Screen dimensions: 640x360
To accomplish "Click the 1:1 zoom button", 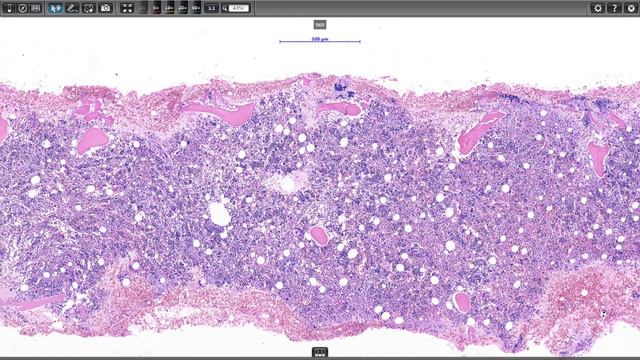I will click(x=211, y=8).
